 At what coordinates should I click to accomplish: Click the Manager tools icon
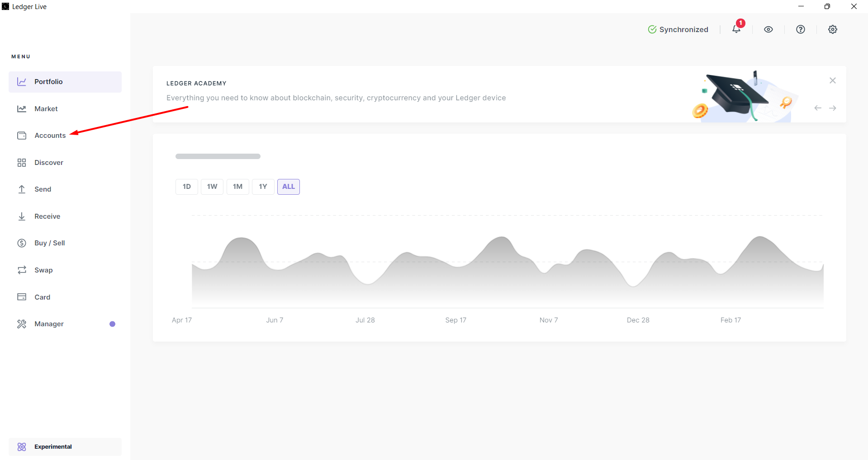pyautogui.click(x=22, y=324)
